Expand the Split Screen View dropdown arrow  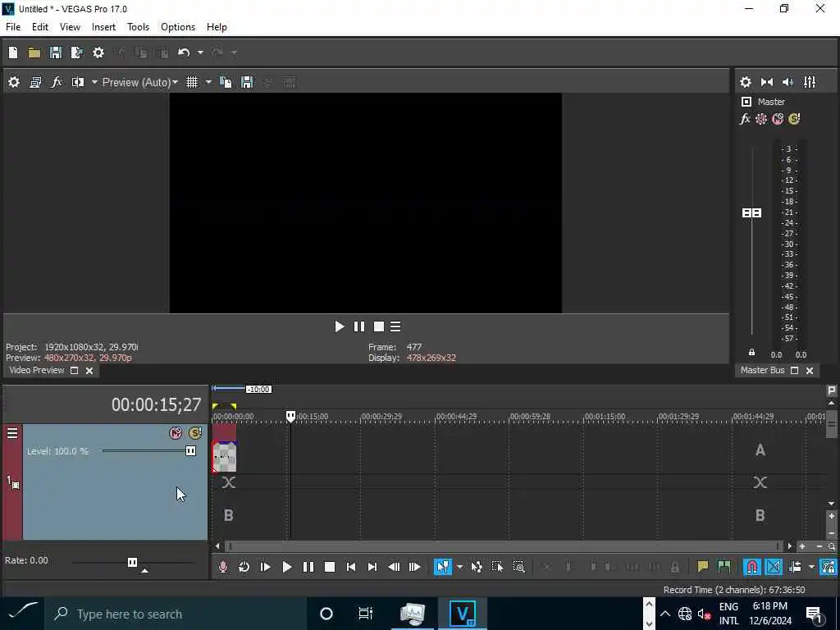coord(94,82)
